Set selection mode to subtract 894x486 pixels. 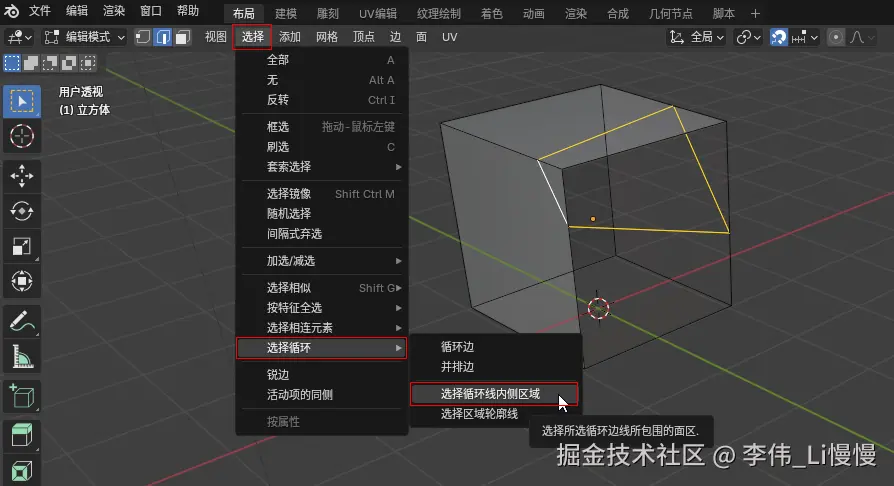pyautogui.click(x=50, y=63)
